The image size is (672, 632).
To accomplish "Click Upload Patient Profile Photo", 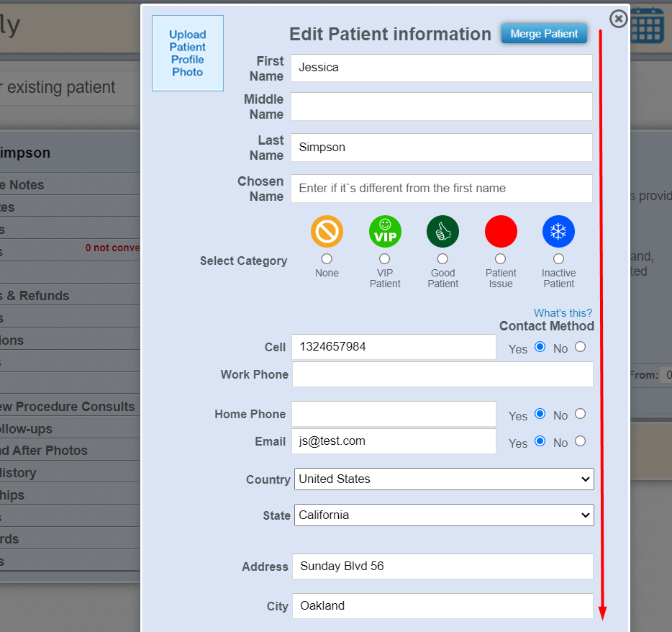I will [187, 53].
